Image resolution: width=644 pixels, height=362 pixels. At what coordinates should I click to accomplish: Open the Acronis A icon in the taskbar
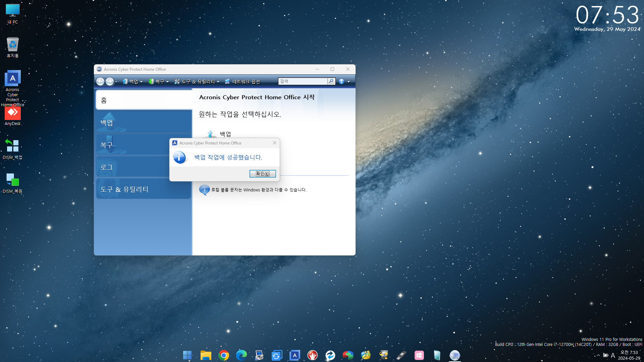294,355
